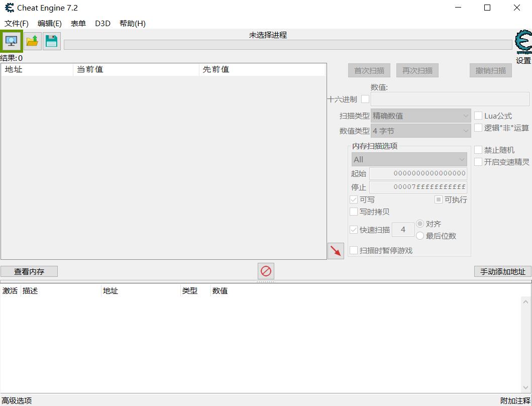Click 附加注释 in the status bar
The height and width of the screenshot is (406, 532).
click(515, 400)
